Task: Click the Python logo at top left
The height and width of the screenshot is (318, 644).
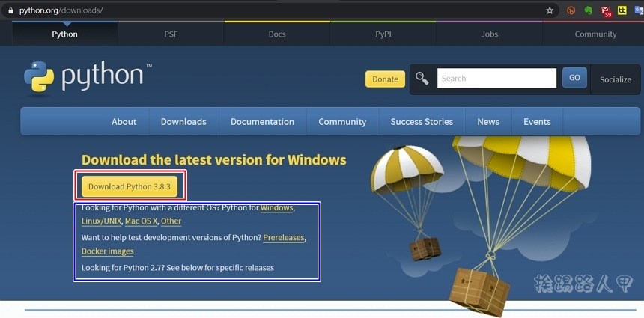Action: click(x=87, y=76)
